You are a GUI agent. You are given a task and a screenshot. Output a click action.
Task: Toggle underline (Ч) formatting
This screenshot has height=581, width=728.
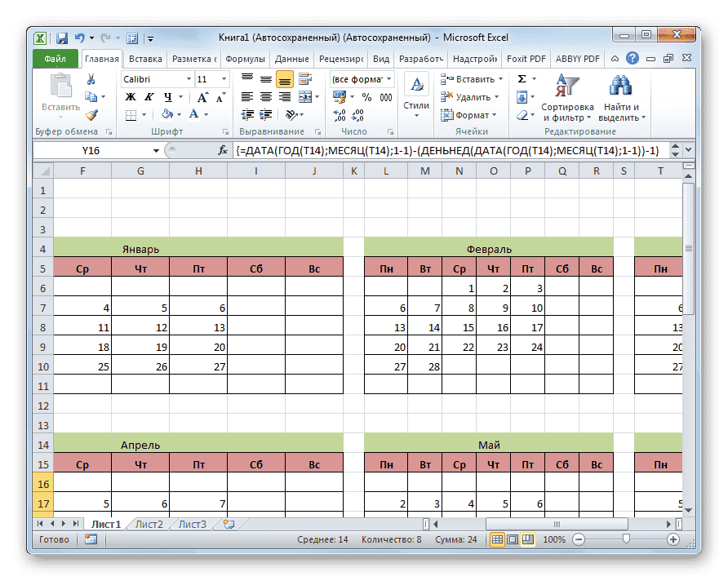coord(166,96)
